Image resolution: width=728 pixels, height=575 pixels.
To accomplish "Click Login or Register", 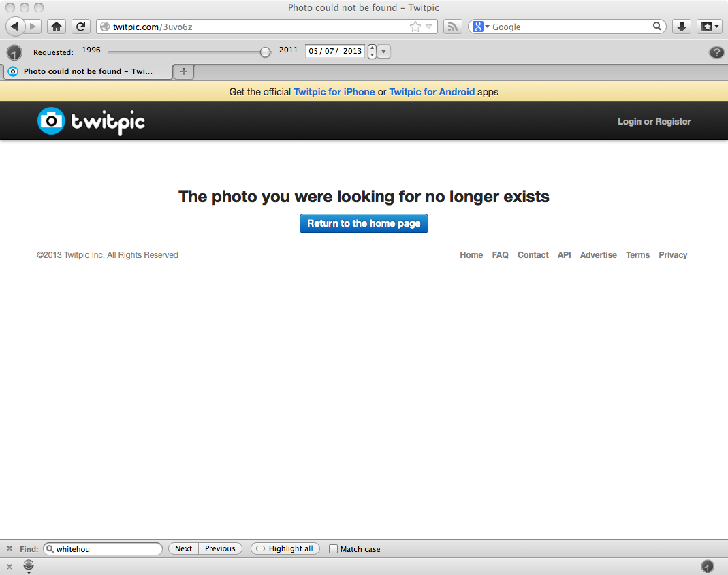I will pos(654,122).
